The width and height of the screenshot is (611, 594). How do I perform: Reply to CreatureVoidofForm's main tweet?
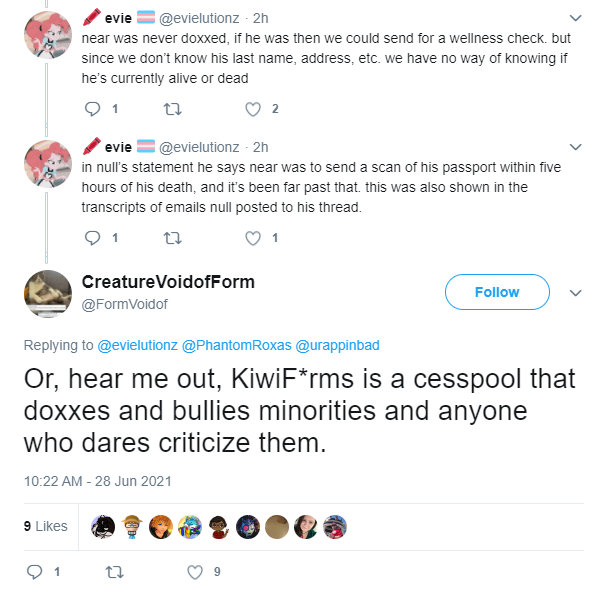tap(34, 572)
